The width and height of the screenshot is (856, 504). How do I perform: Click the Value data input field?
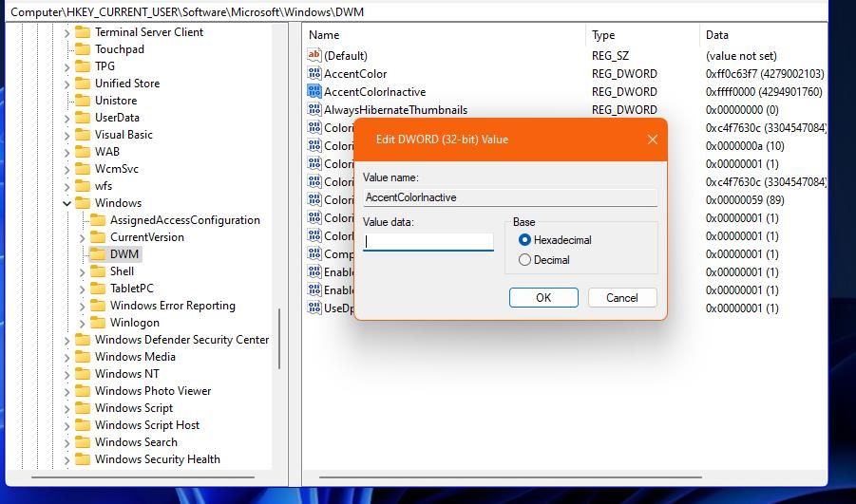tap(428, 242)
